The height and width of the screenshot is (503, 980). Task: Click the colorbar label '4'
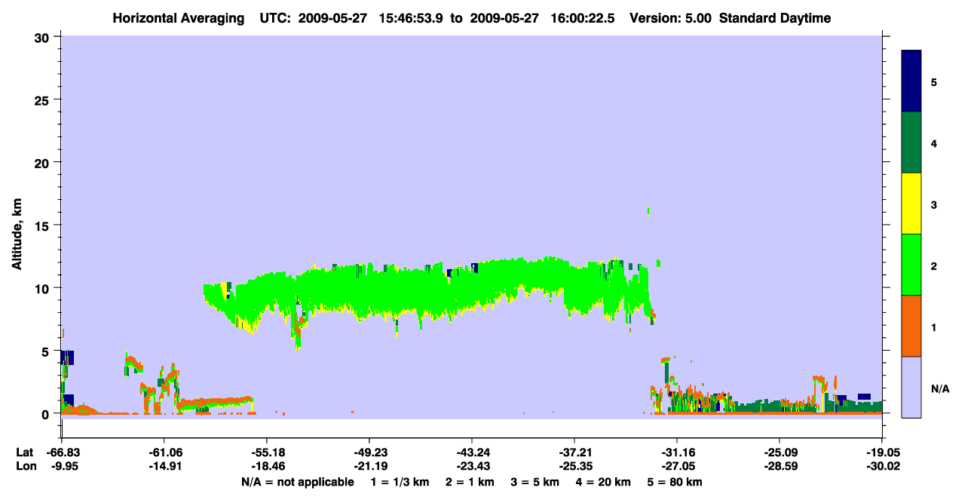[934, 143]
